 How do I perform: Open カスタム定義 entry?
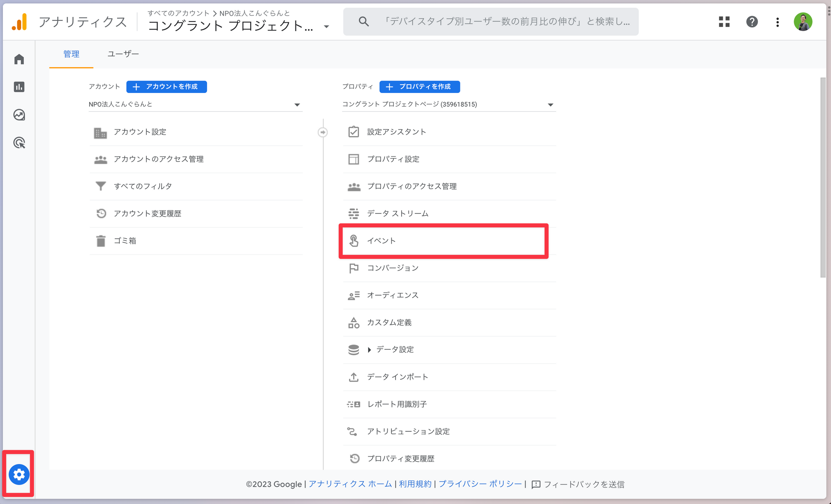tap(449, 323)
